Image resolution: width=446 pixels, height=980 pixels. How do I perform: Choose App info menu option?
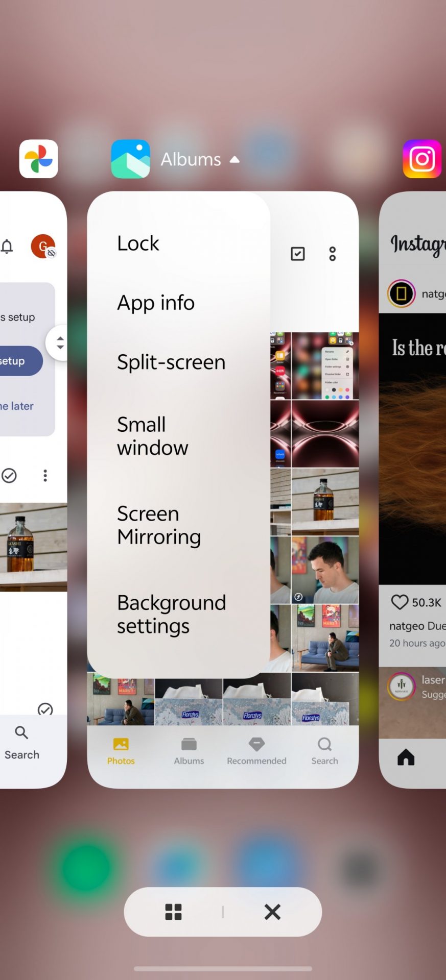pos(156,303)
